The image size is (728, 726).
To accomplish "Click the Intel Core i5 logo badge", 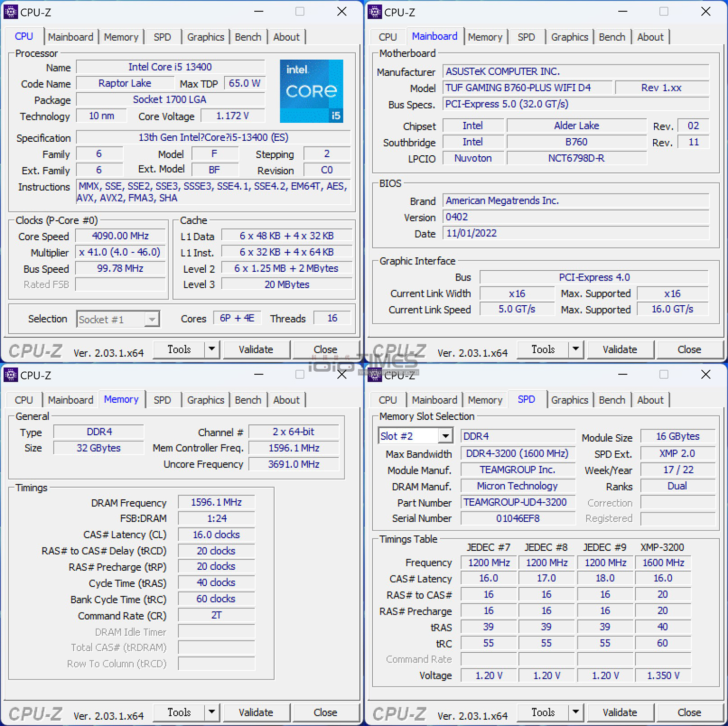I will (x=312, y=91).
